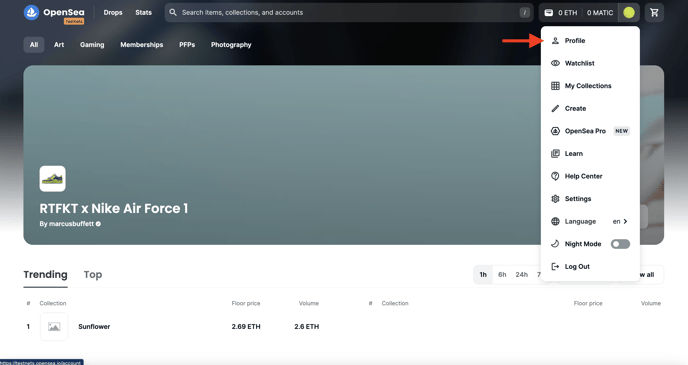Image resolution: width=688 pixels, height=365 pixels.
Task: Click the Nike sneaker collection thumbnail
Action: 53,179
